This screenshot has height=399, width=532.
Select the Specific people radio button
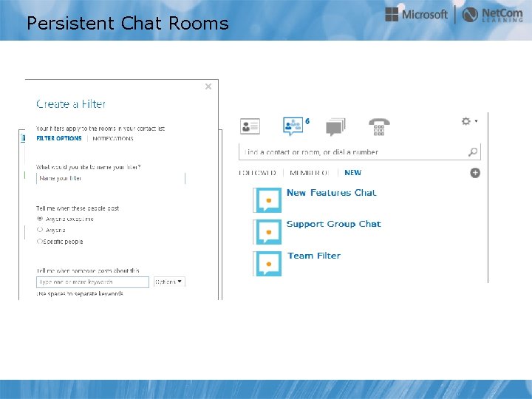point(40,241)
